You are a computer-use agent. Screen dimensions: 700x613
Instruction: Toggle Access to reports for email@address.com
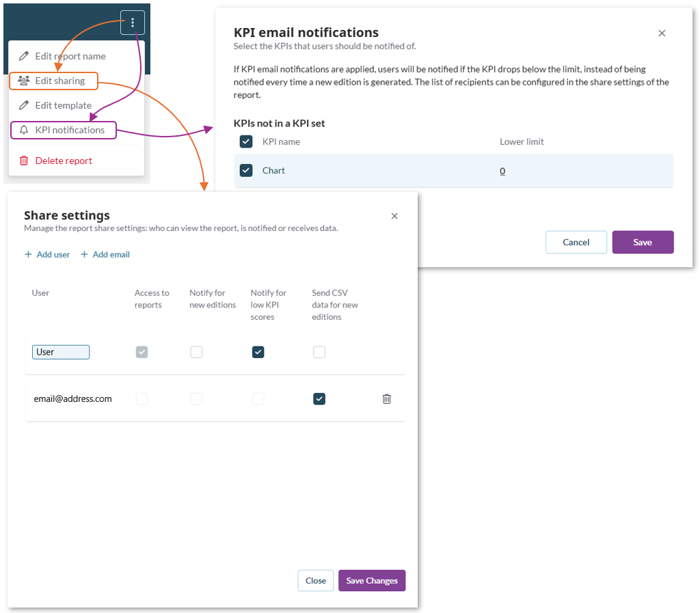(x=142, y=399)
